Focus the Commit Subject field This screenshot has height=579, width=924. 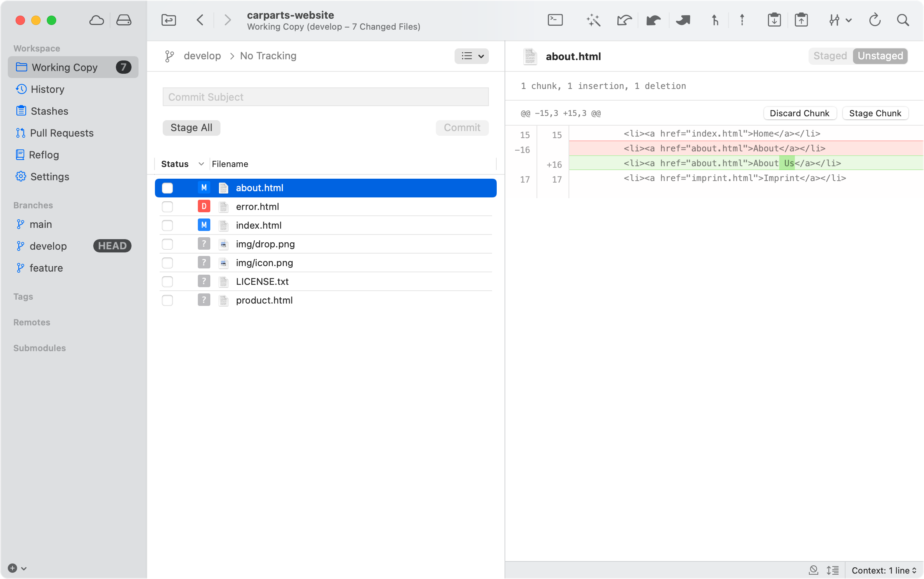coord(325,97)
